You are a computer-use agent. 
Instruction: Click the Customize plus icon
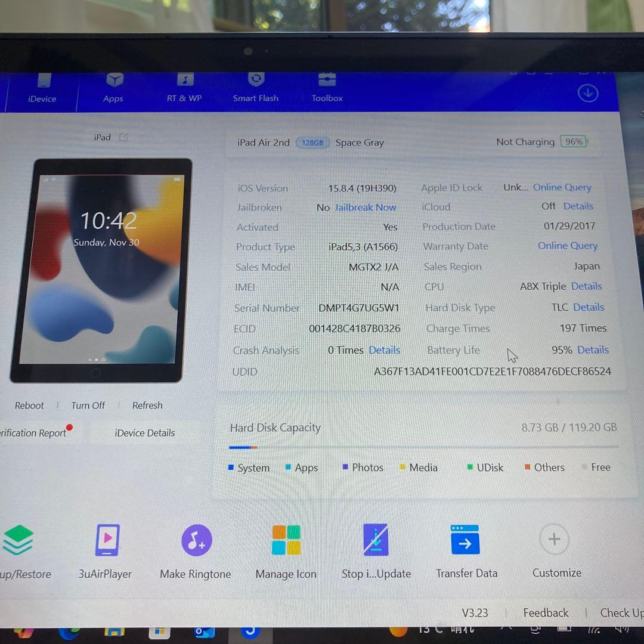tap(553, 540)
